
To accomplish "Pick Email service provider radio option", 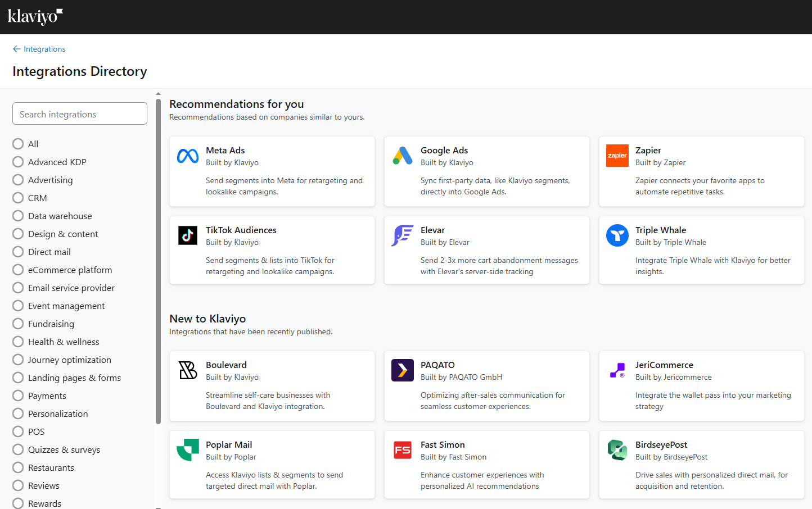I will [18, 288].
